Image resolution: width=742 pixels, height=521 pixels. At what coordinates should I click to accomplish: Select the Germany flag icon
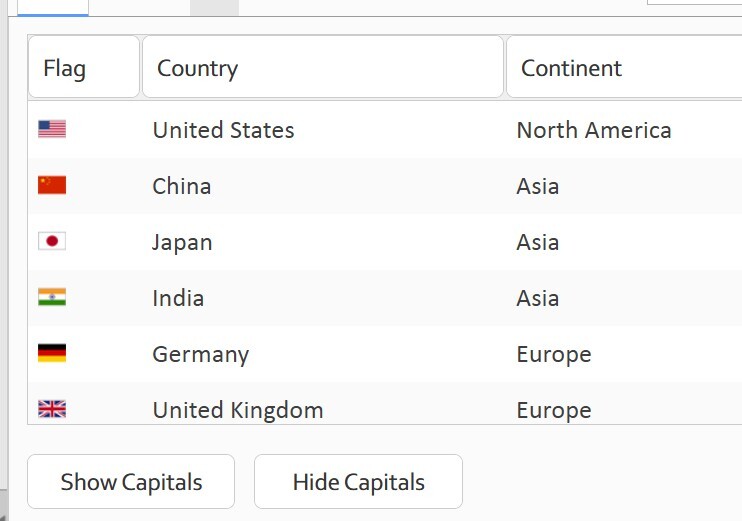click(52, 353)
